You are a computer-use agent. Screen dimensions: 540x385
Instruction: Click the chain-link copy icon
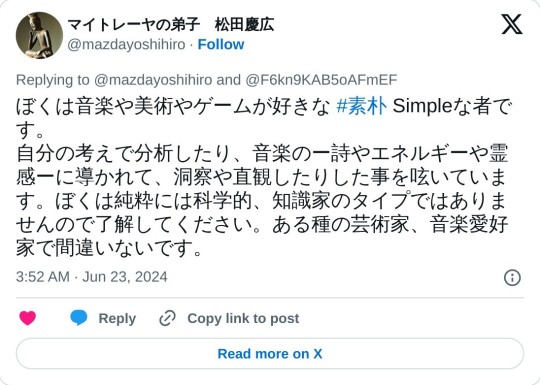pyautogui.click(x=167, y=318)
